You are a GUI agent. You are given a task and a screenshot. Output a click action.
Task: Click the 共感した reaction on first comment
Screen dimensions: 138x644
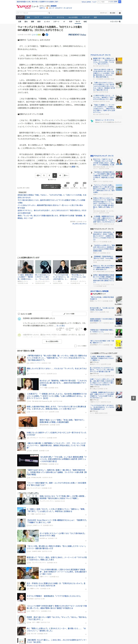tap(60, 329)
